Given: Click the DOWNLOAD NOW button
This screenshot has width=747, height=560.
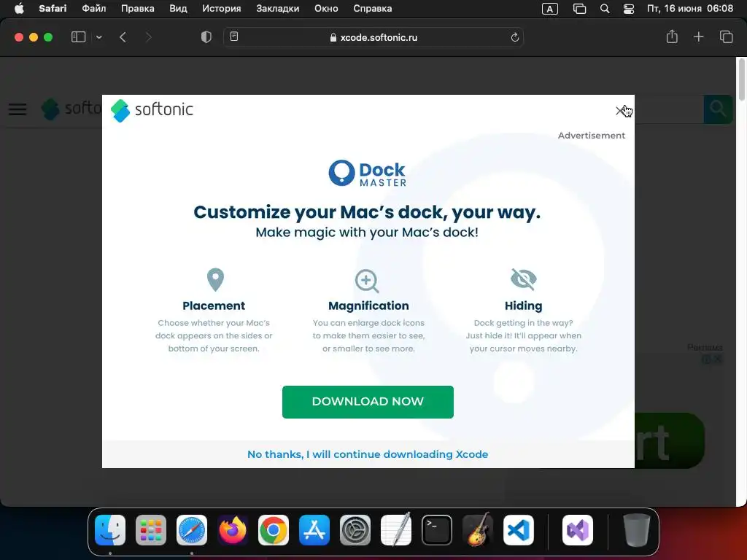Looking at the screenshot, I should (368, 402).
